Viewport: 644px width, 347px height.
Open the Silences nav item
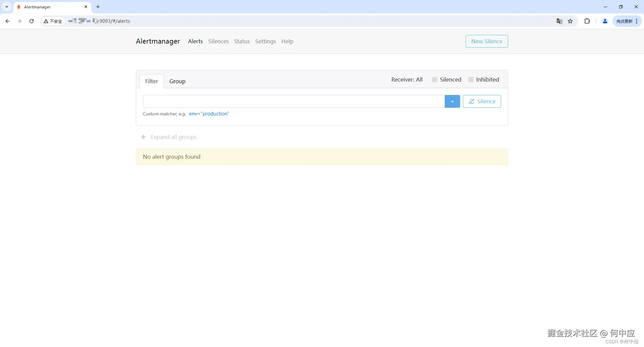click(x=218, y=41)
